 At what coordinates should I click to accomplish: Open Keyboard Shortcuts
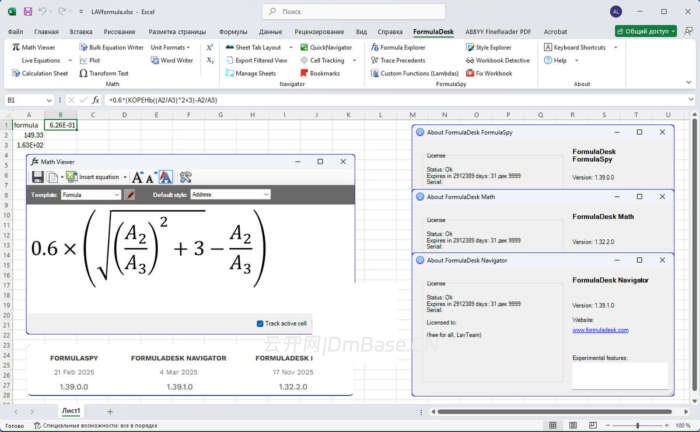575,47
